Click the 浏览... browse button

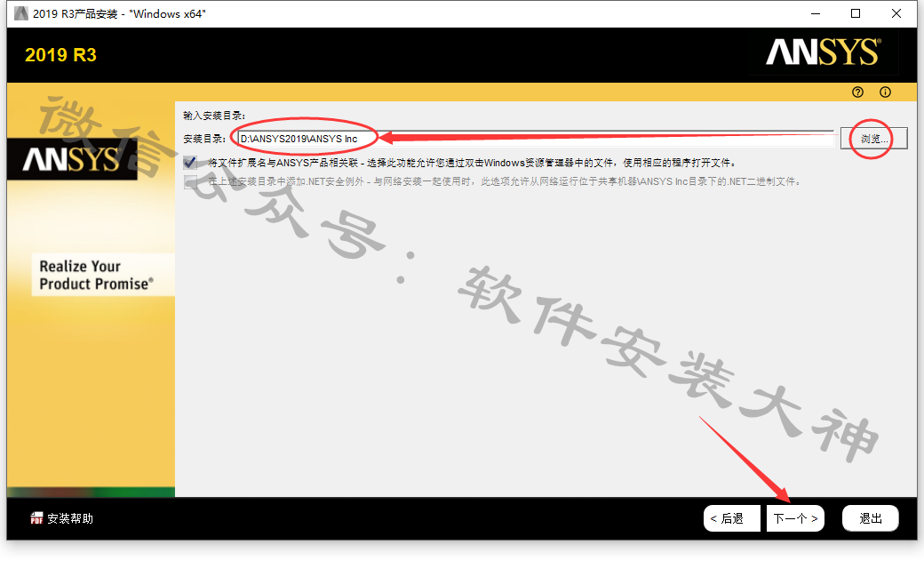pos(874,139)
